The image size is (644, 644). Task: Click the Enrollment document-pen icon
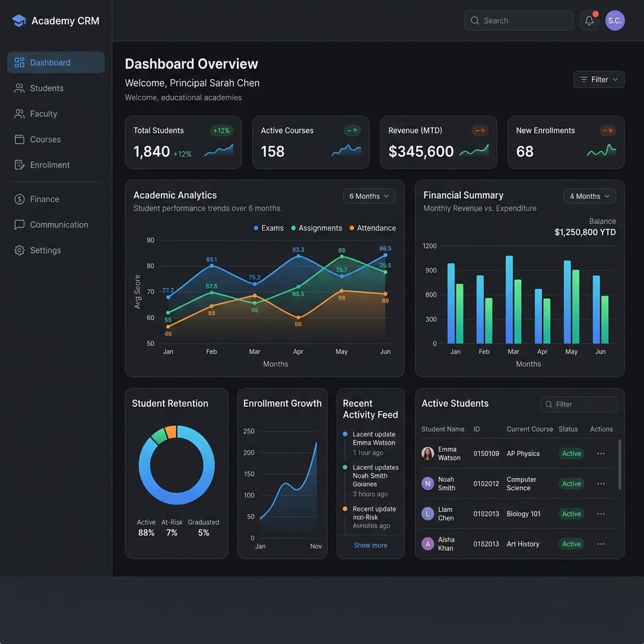point(19,165)
